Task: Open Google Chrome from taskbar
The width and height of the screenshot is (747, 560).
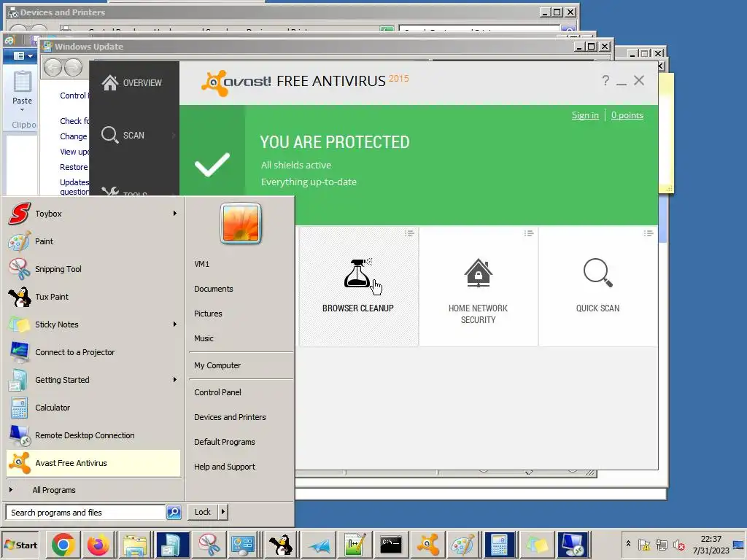Action: click(63, 545)
